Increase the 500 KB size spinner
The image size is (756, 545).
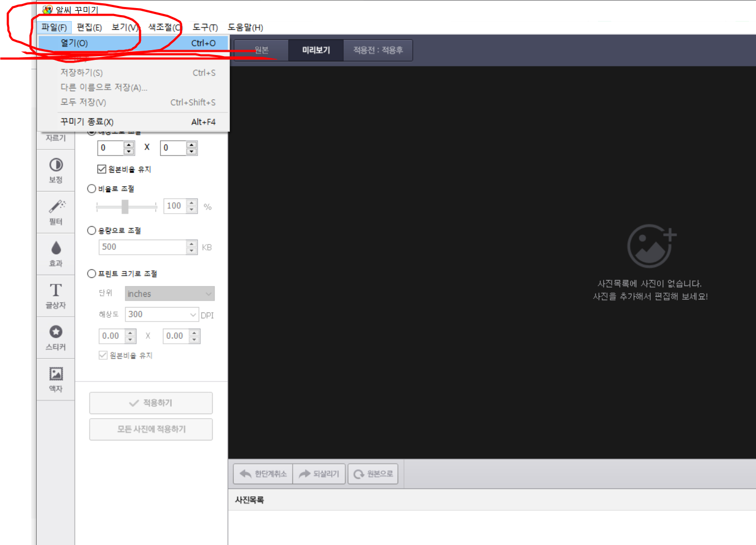(x=192, y=244)
